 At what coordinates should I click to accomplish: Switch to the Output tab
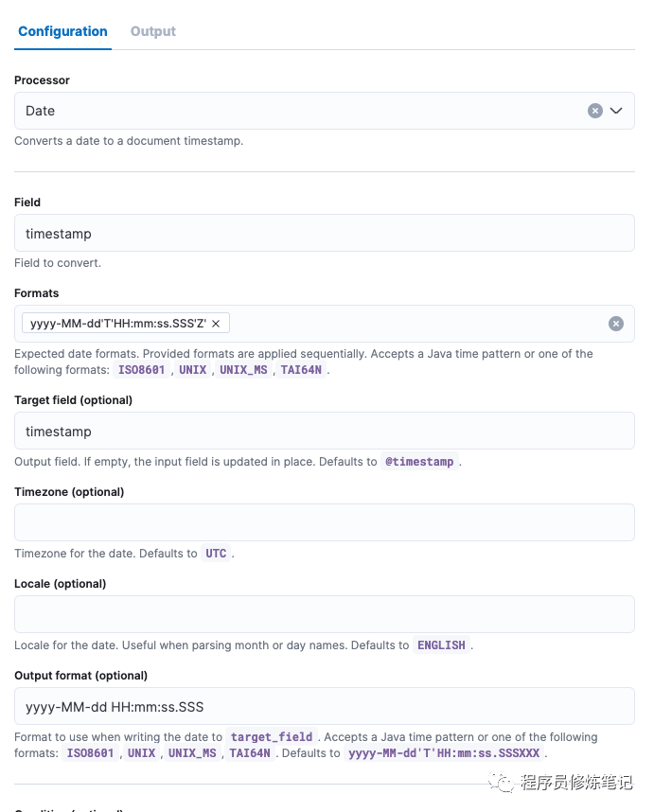(153, 31)
